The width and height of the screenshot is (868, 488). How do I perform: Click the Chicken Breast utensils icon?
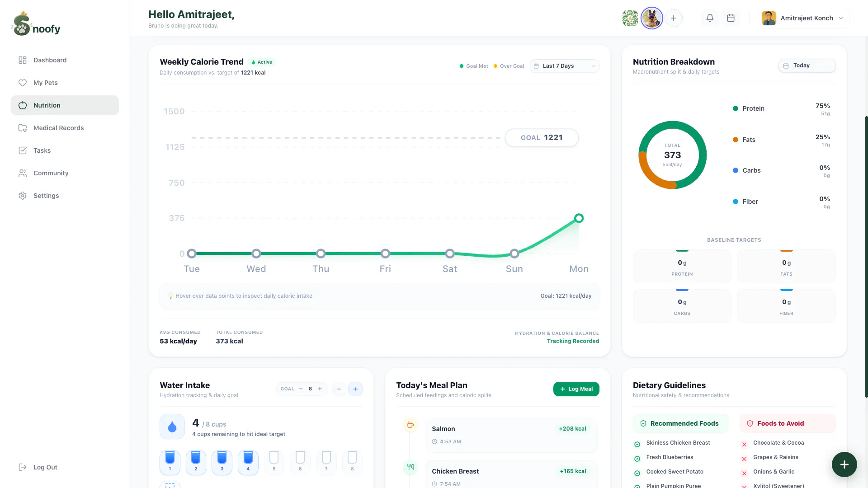click(x=410, y=467)
